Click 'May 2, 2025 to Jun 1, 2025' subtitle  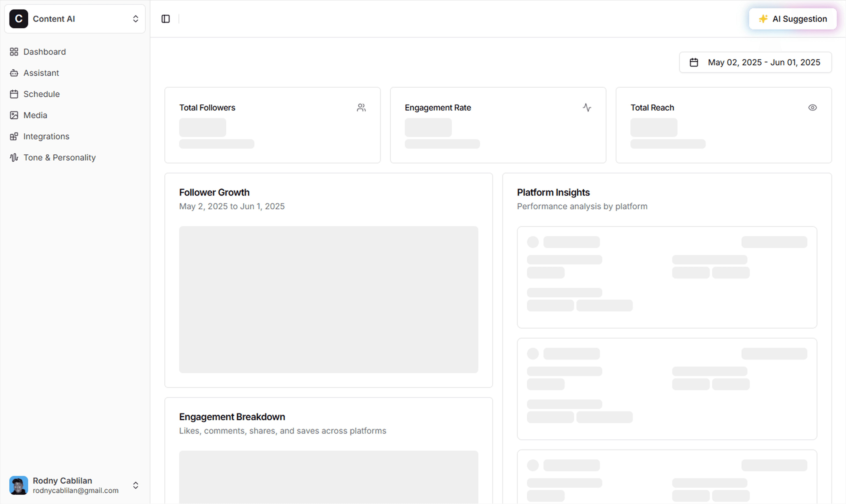point(232,206)
